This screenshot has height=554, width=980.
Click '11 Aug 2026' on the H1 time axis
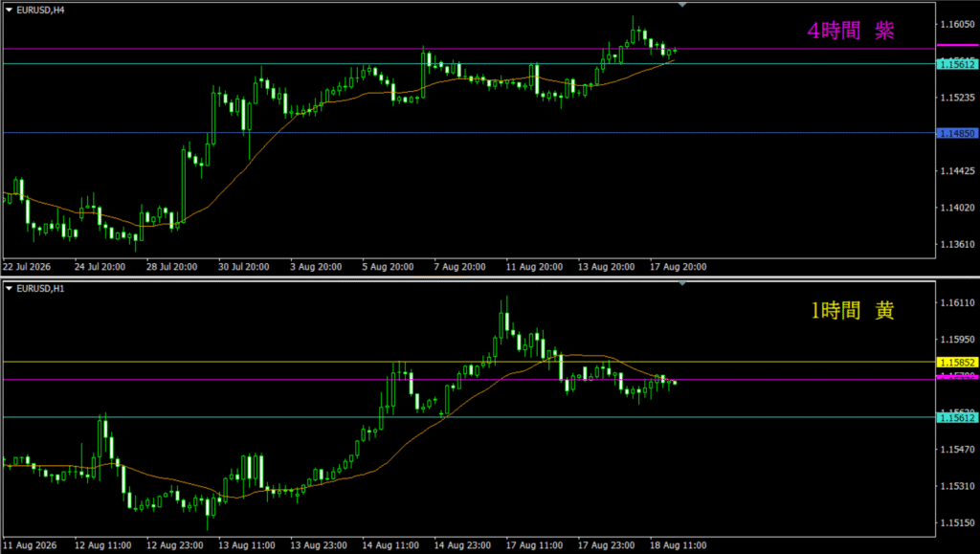(30, 545)
